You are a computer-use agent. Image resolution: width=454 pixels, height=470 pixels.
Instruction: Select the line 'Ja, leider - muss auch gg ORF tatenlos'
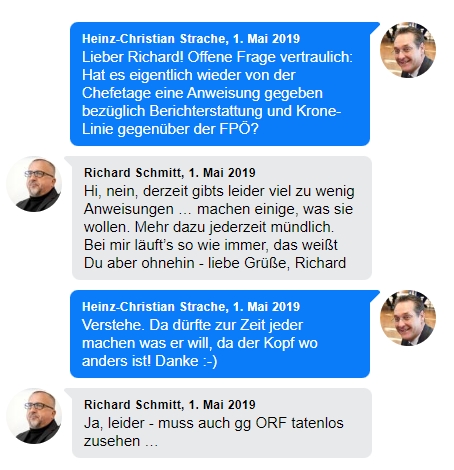click(214, 423)
